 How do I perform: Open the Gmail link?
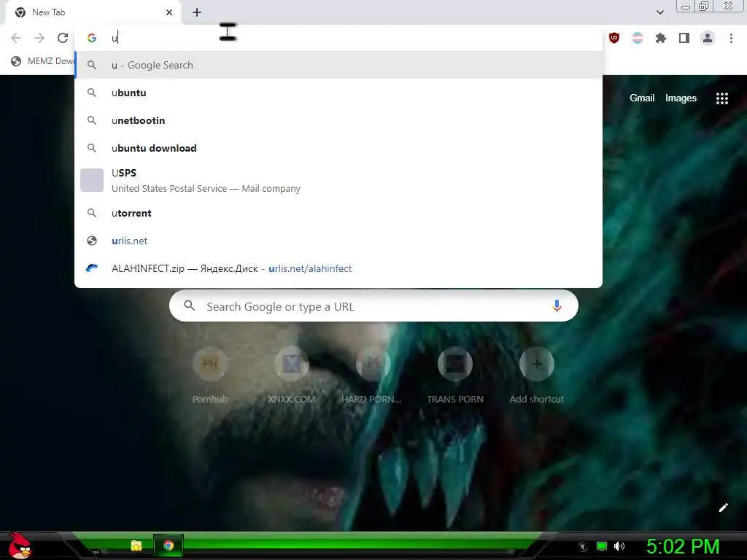coord(642,98)
